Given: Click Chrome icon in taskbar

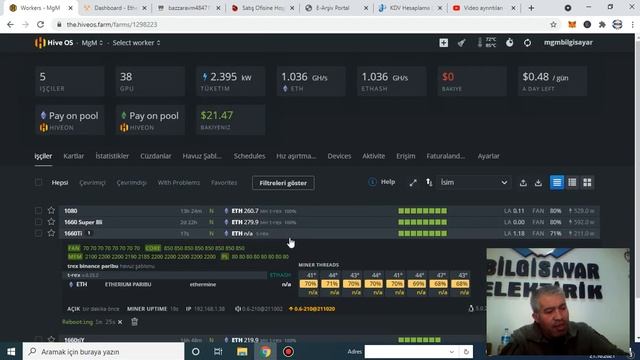Looking at the screenshot, I should click(x=265, y=351).
